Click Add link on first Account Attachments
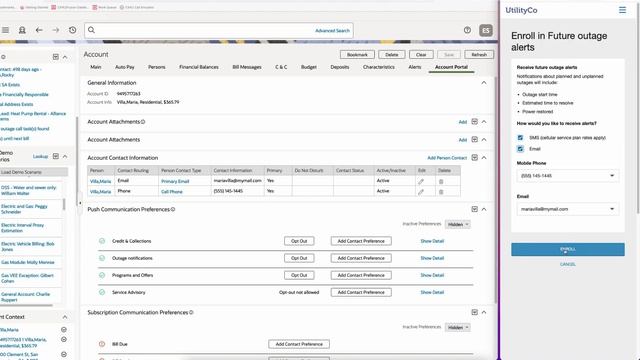This screenshot has height=360, width=640. [x=462, y=122]
